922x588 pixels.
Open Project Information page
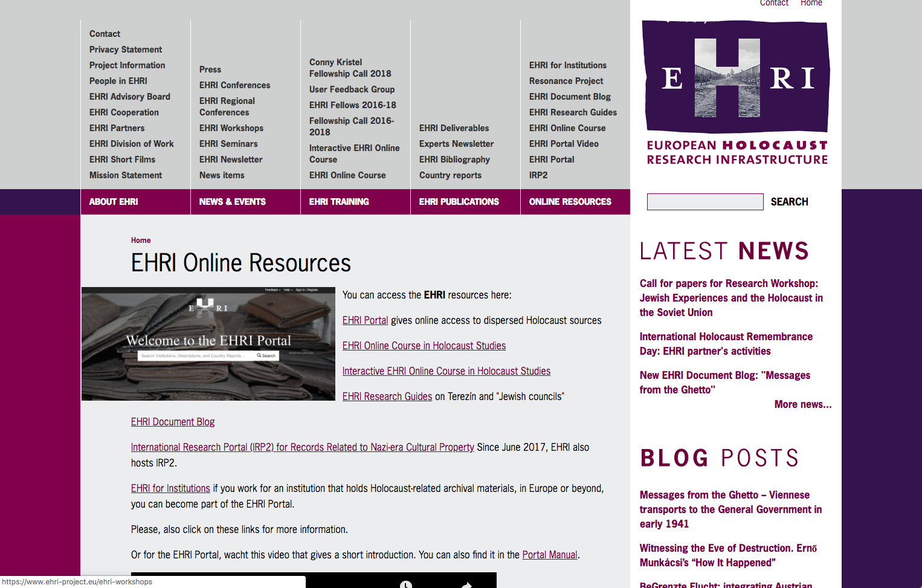coord(127,65)
